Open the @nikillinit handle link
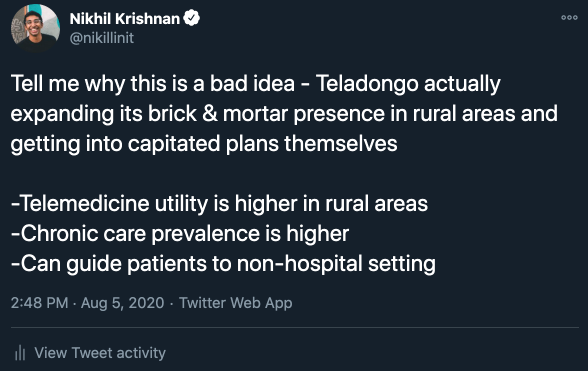The image size is (588, 371). (101, 37)
